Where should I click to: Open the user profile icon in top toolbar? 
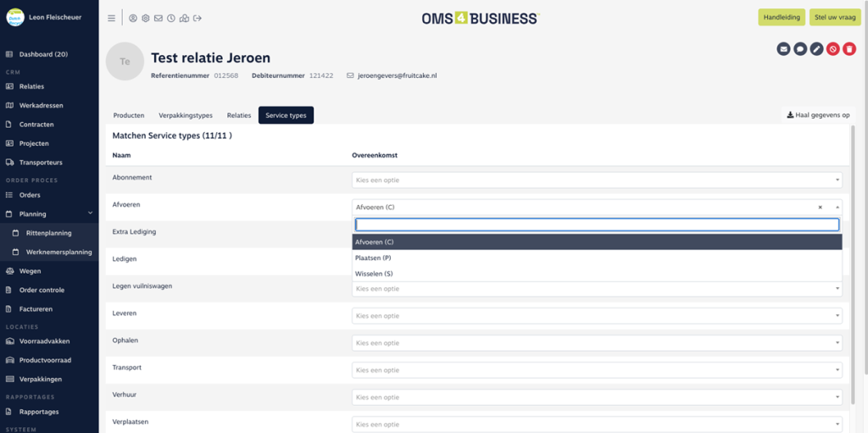tap(133, 18)
